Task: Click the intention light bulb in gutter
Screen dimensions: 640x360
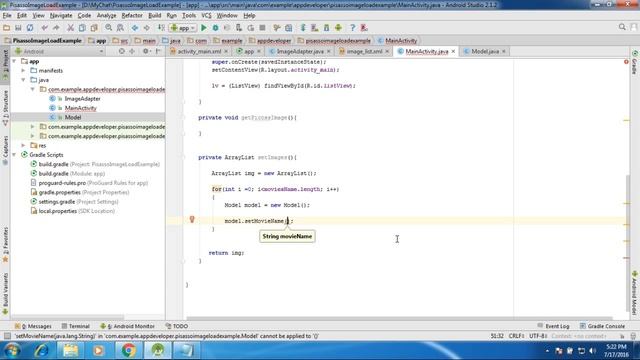Action: 192,220
